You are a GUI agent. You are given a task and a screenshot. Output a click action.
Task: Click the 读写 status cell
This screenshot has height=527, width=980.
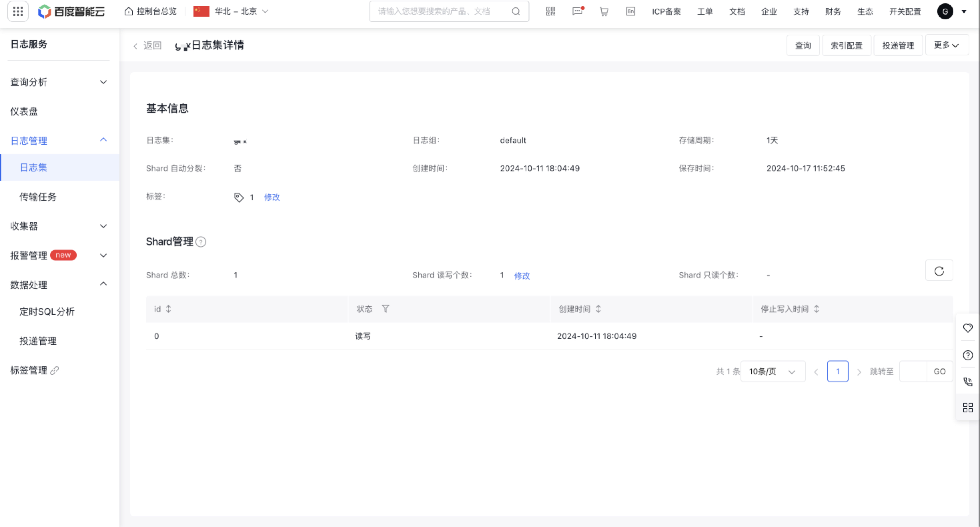tap(363, 336)
